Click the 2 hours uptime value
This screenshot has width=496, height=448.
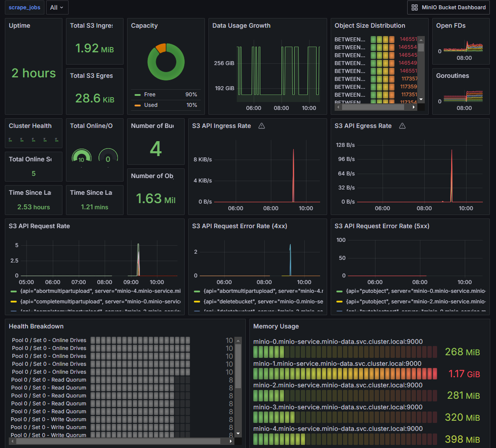point(33,73)
